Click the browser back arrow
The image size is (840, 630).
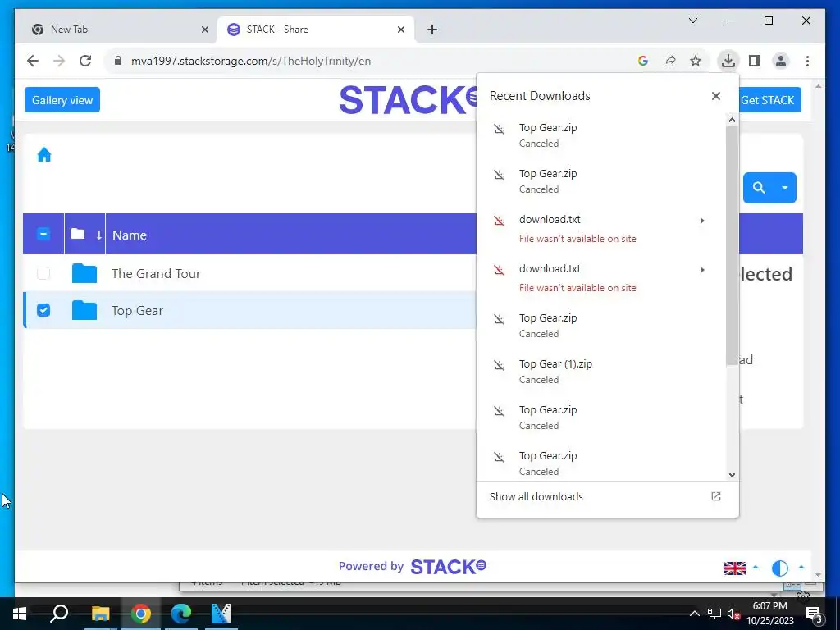point(33,61)
